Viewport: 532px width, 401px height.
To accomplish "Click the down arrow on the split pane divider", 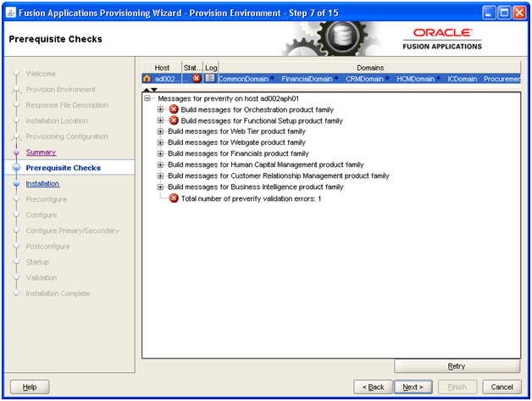I will 154,90.
